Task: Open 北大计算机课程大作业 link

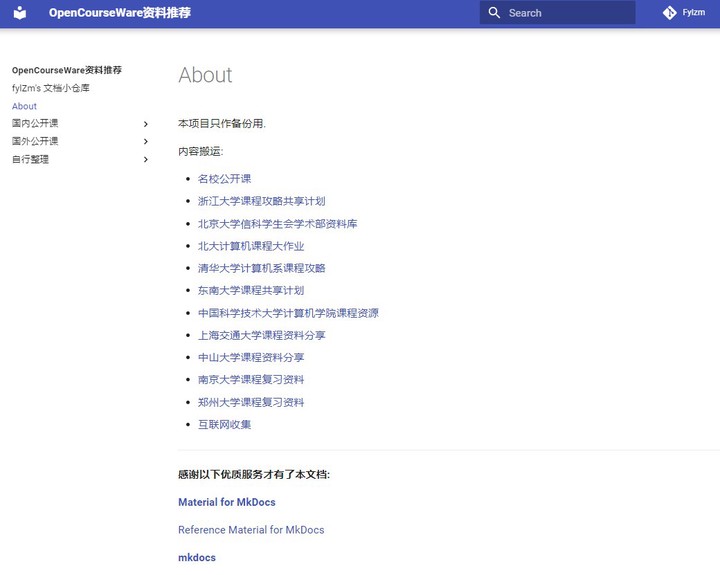Action: click(x=251, y=246)
